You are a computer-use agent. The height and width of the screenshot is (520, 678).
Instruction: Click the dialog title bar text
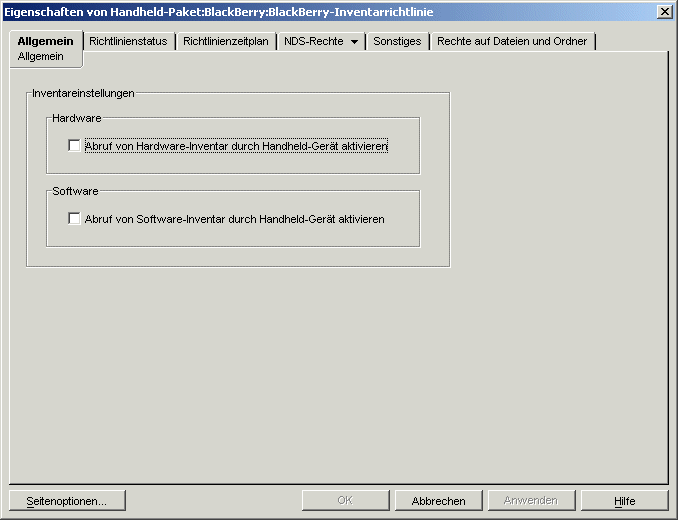[x=219, y=12]
